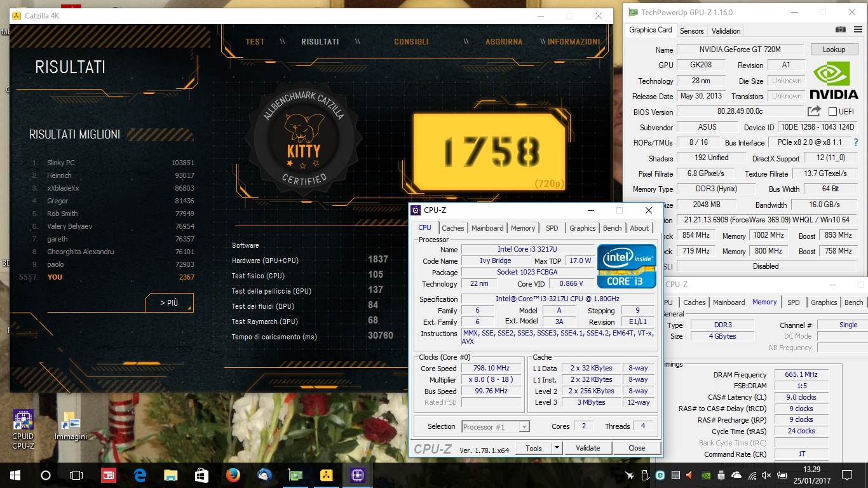
Task: Click the taskbar clock showing 13.29
Action: point(811,475)
